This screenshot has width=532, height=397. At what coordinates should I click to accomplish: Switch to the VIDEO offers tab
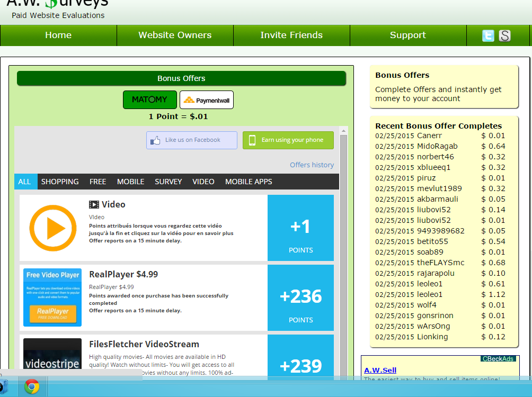[203, 182]
